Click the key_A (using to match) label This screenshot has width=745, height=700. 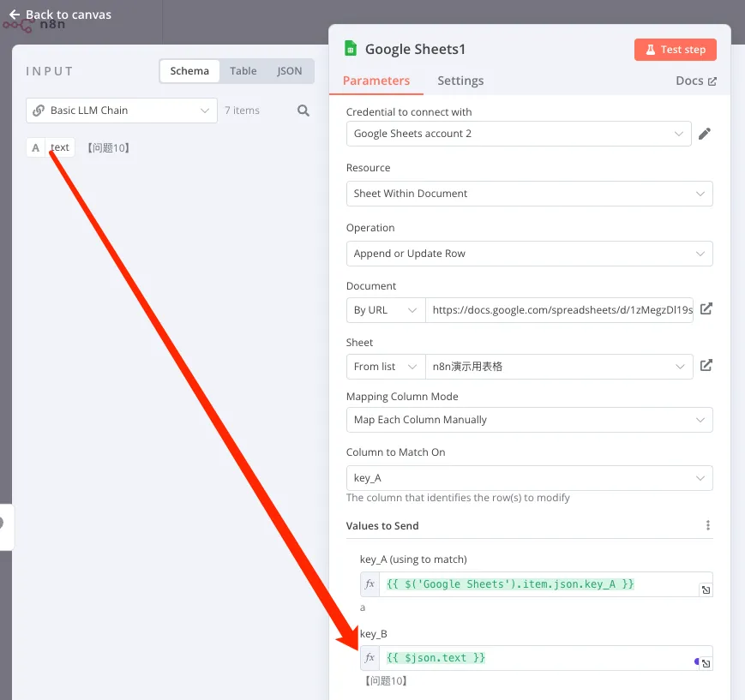[413, 559]
